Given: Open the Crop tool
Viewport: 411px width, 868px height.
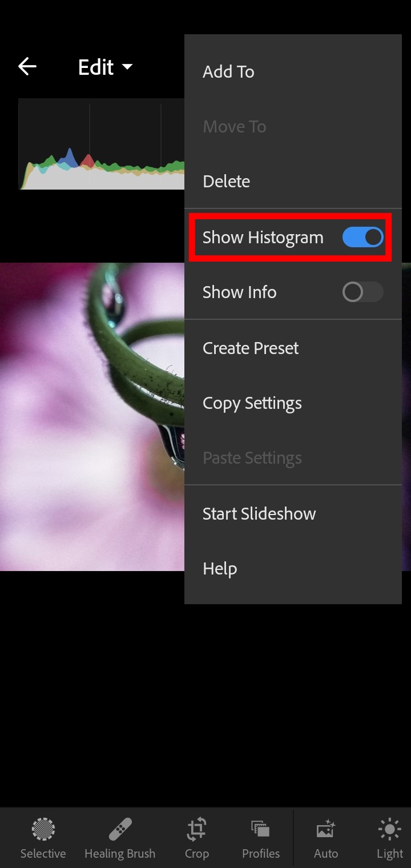Looking at the screenshot, I should point(196,837).
